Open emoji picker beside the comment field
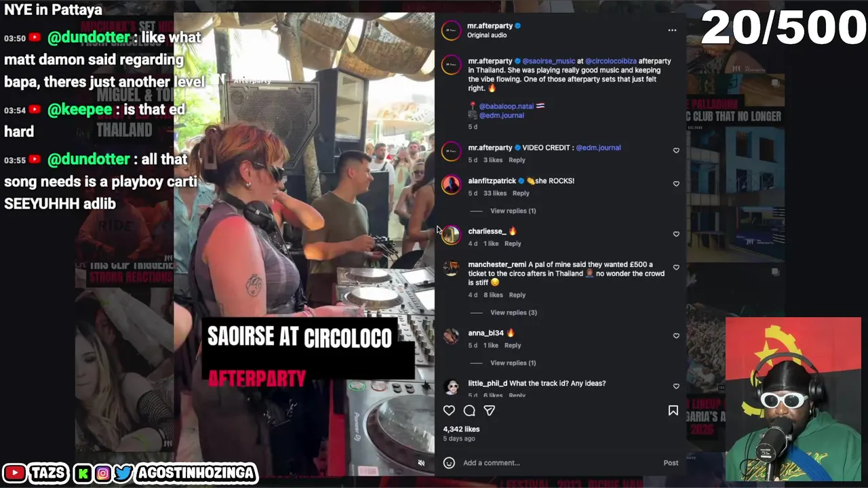 click(x=449, y=462)
